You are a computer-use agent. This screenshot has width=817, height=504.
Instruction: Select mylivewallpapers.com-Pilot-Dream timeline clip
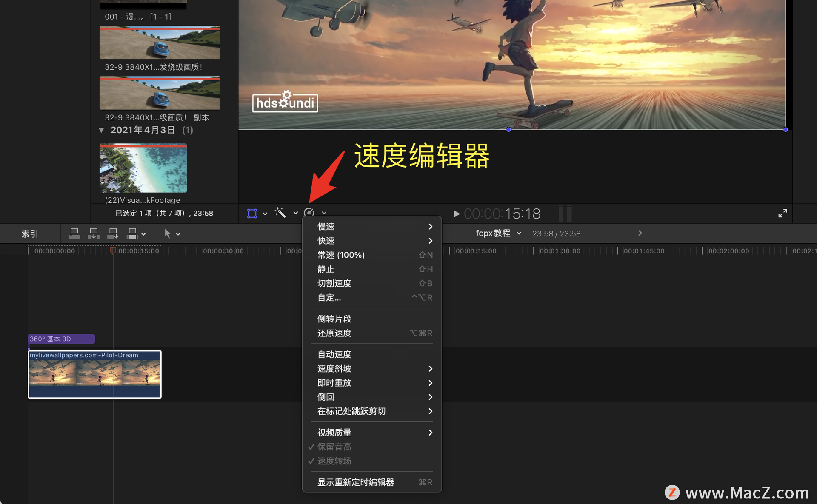pos(94,374)
